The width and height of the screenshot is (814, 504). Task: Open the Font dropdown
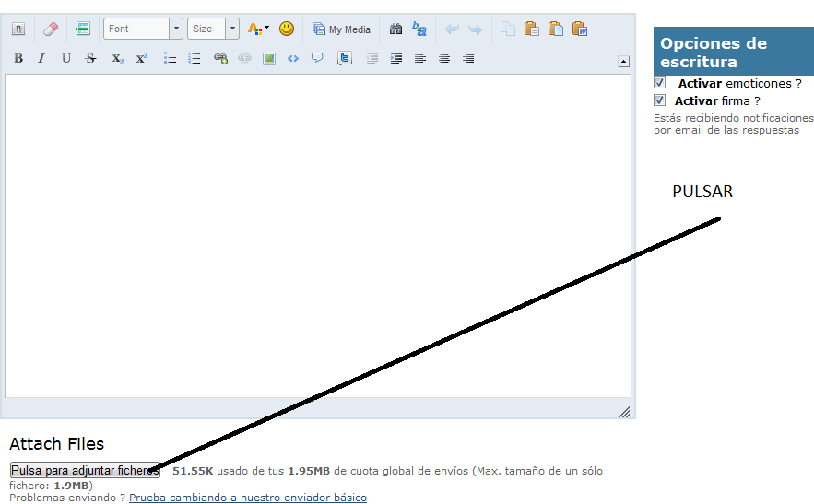(175, 29)
